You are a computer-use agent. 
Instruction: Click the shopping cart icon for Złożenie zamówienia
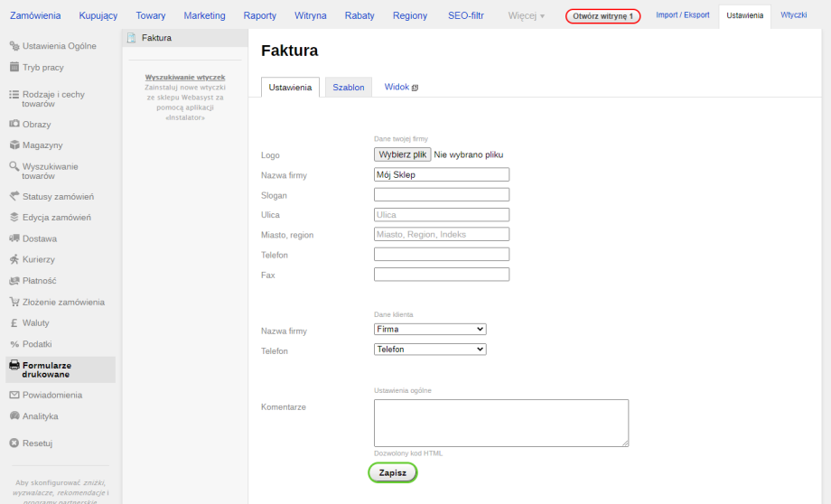pyautogui.click(x=14, y=302)
